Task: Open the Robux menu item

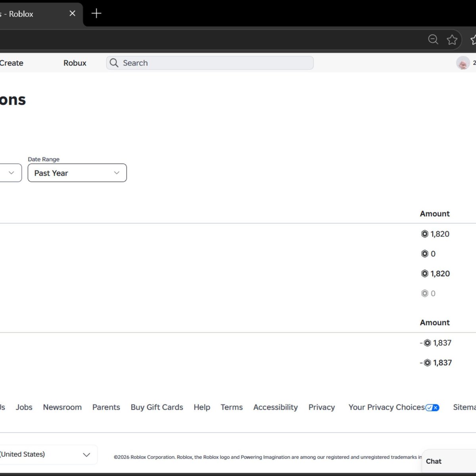Action: point(75,63)
